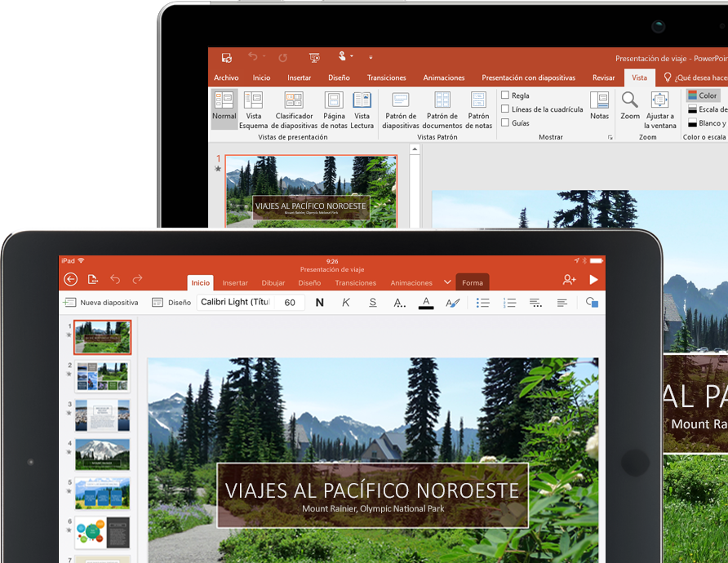Enable the Guías checkbox
The width and height of the screenshot is (728, 563).
coord(505,122)
